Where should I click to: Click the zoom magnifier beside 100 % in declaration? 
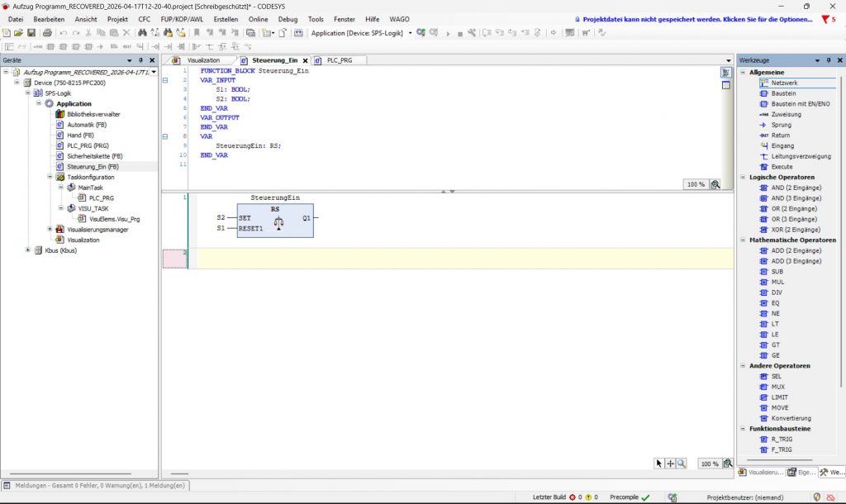[715, 184]
